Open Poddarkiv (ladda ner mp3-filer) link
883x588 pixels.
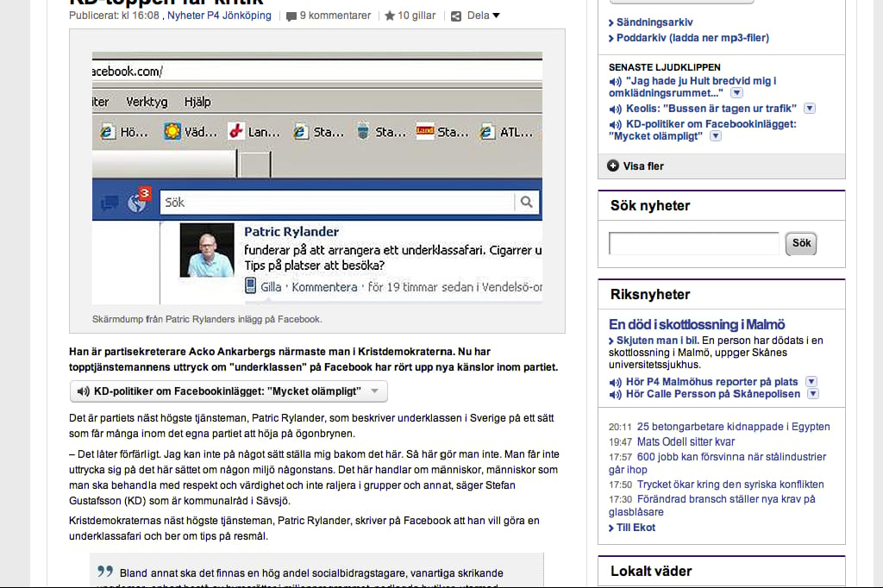[692, 38]
